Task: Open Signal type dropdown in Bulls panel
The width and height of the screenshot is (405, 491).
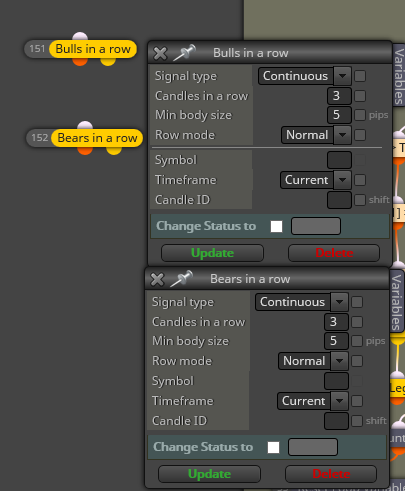Action: tap(305, 76)
